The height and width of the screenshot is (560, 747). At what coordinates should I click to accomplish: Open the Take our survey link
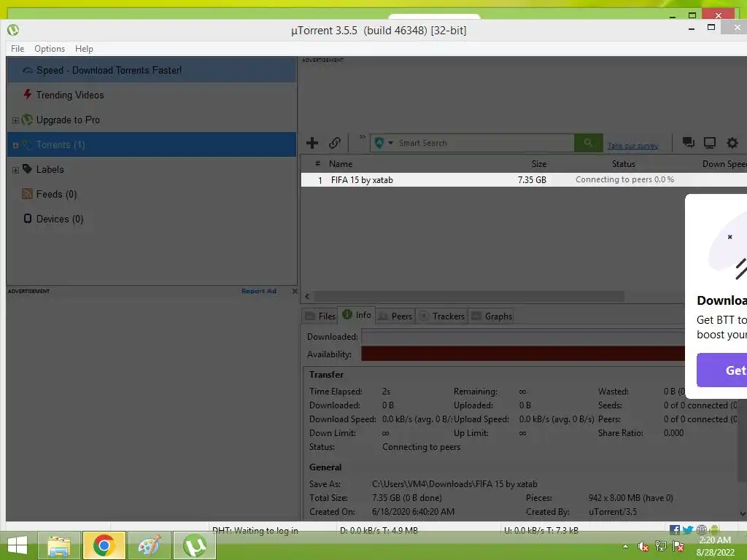(x=632, y=146)
